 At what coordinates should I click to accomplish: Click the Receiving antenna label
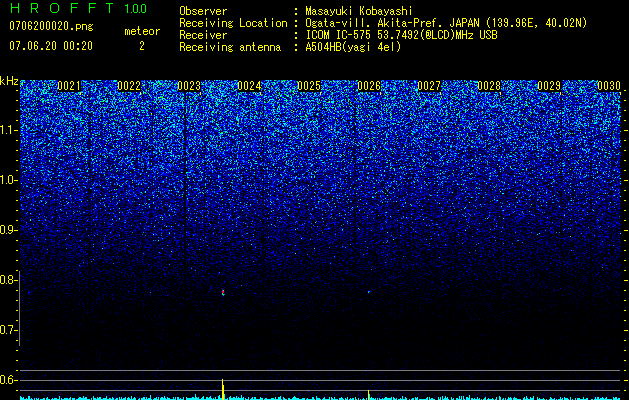(x=230, y=47)
